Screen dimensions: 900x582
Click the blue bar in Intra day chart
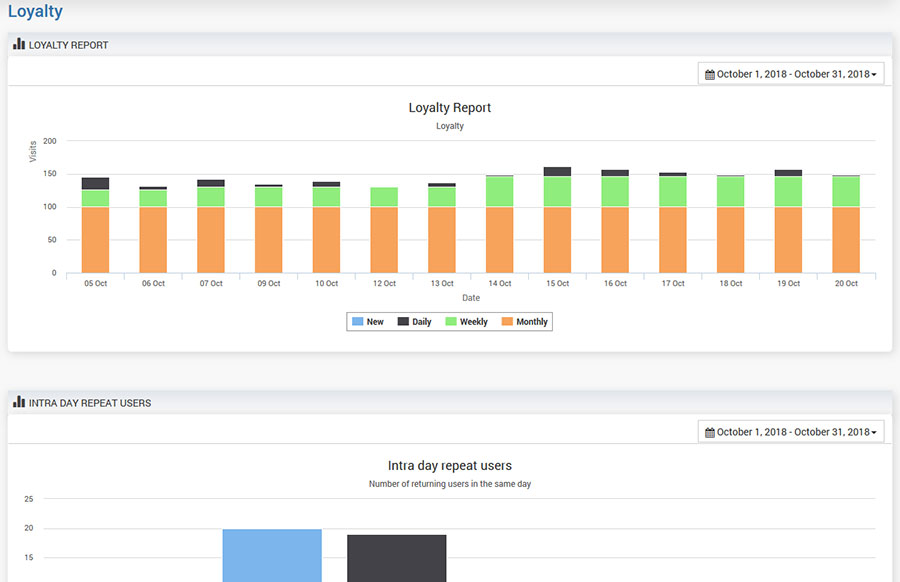pos(272,555)
